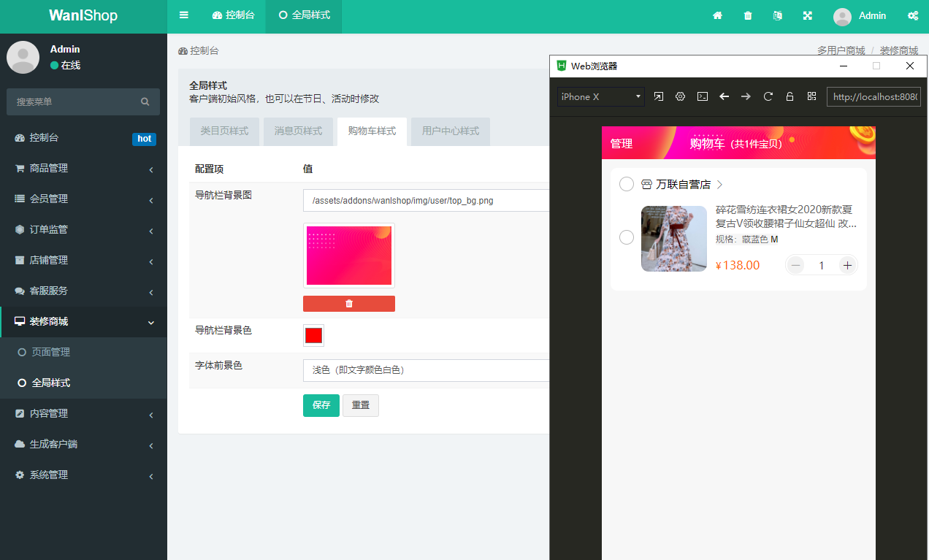Select the 全局样式 top tab
929x560 pixels.
coord(304,15)
